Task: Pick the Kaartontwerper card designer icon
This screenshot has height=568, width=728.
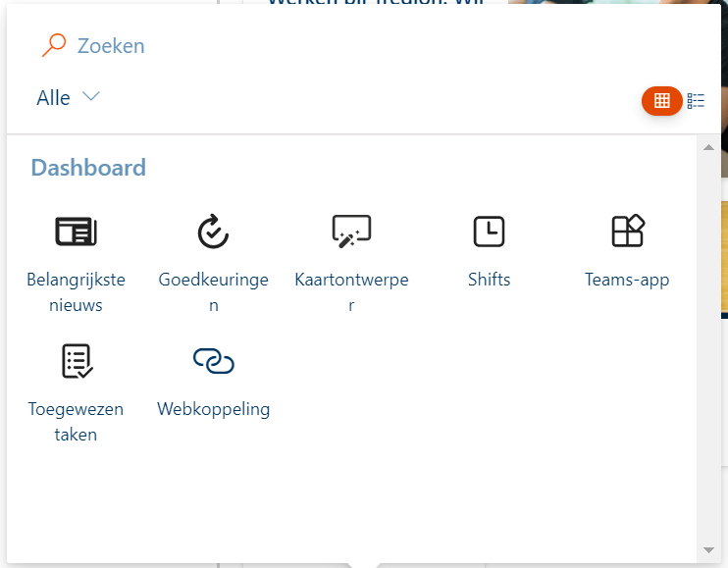Action: click(351, 232)
